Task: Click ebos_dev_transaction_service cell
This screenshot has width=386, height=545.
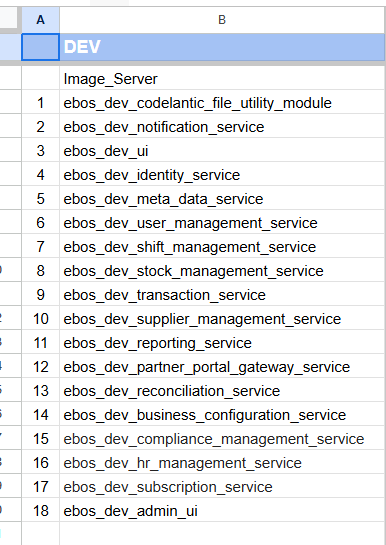Action: tap(222, 295)
